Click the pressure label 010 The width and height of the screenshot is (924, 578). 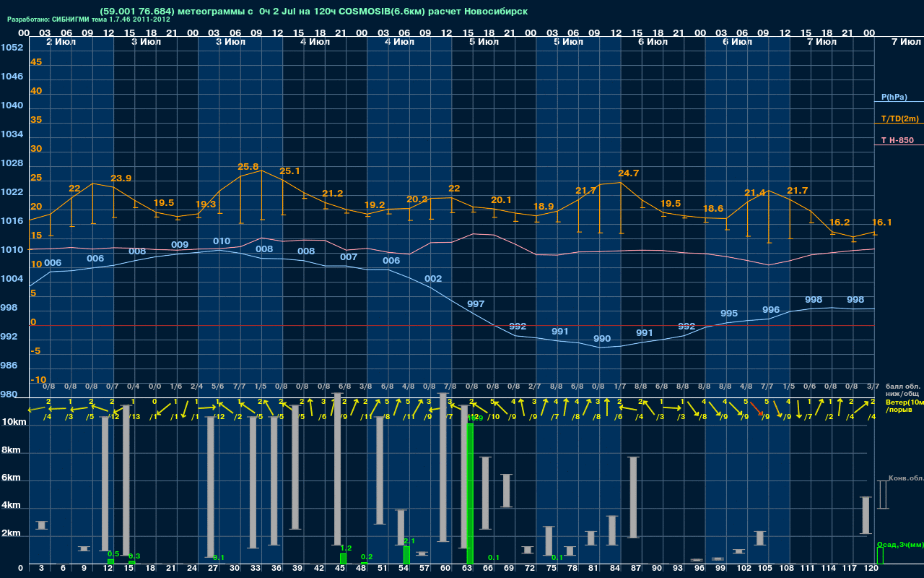coord(222,241)
